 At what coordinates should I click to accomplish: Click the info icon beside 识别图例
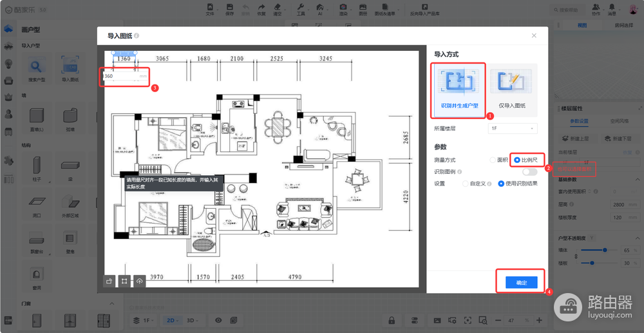point(459,171)
